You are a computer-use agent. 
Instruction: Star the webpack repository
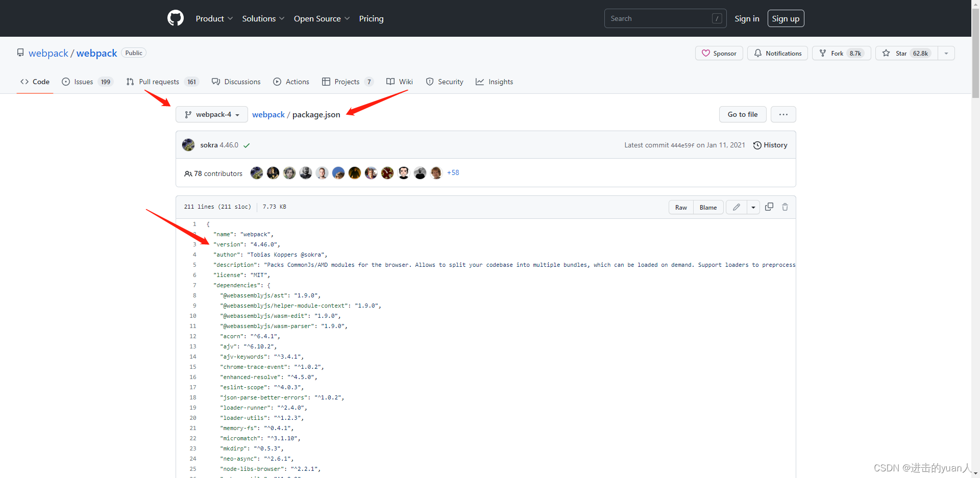(906, 53)
